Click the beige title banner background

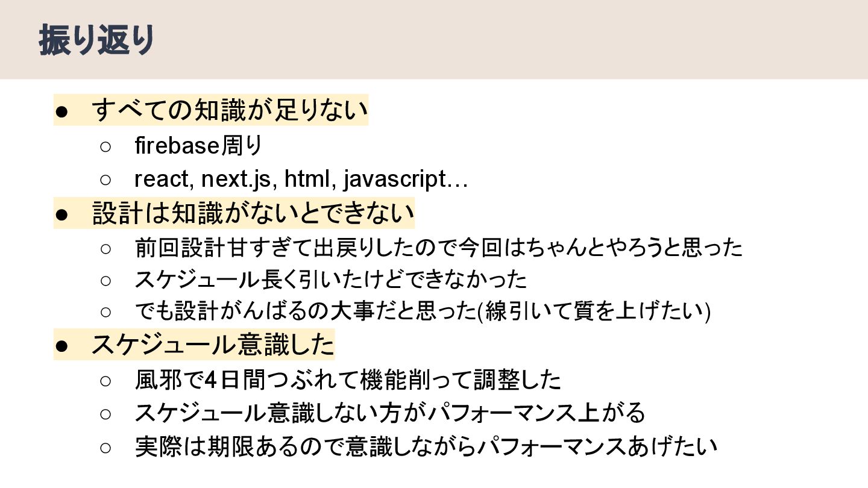point(512,40)
